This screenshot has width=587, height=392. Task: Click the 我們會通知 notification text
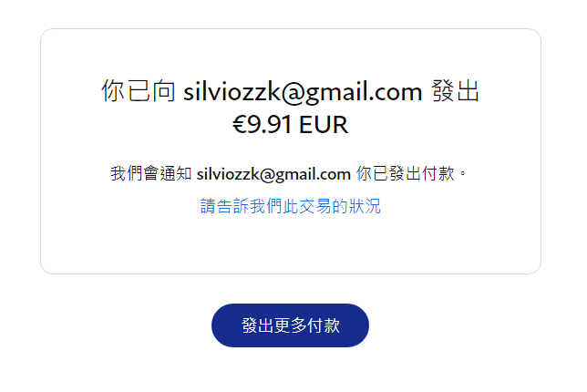click(151, 174)
